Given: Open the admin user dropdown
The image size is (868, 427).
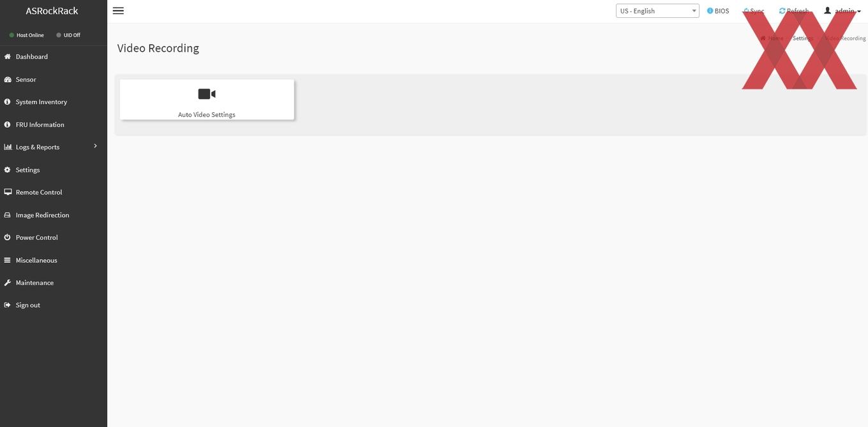Looking at the screenshot, I should point(842,11).
